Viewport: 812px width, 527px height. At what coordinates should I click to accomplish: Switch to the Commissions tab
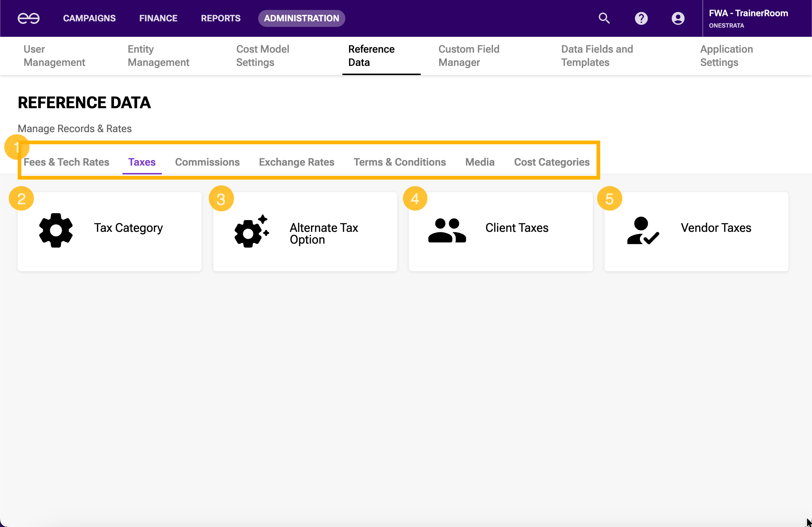point(207,162)
